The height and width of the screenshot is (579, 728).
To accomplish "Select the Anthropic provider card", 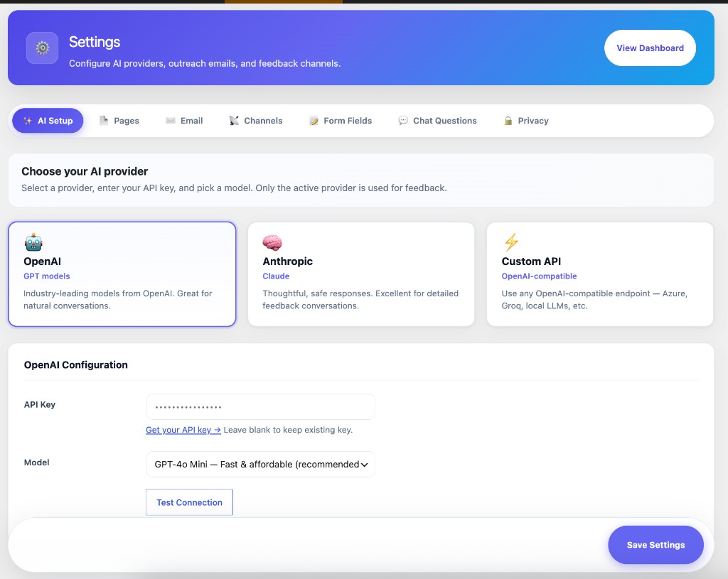I will click(x=361, y=274).
